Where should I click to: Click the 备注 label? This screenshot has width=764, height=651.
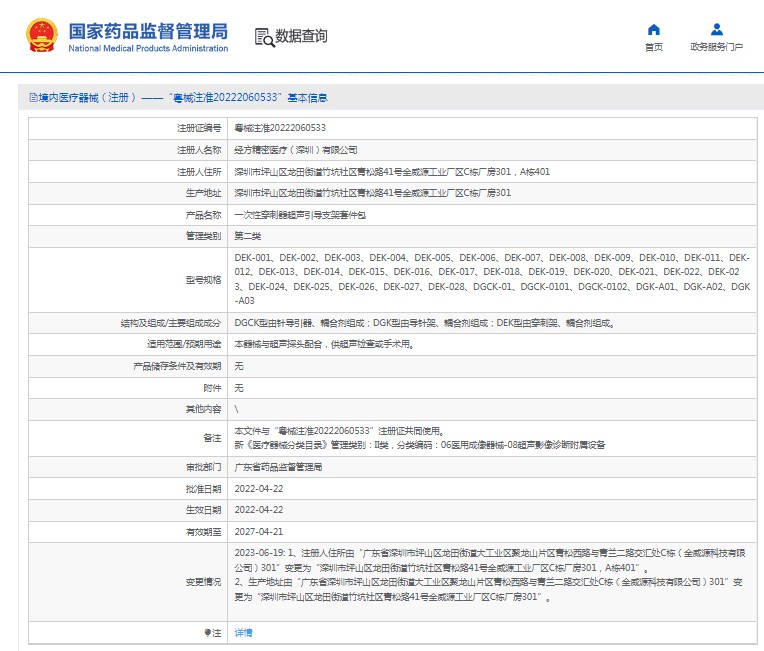click(x=212, y=438)
